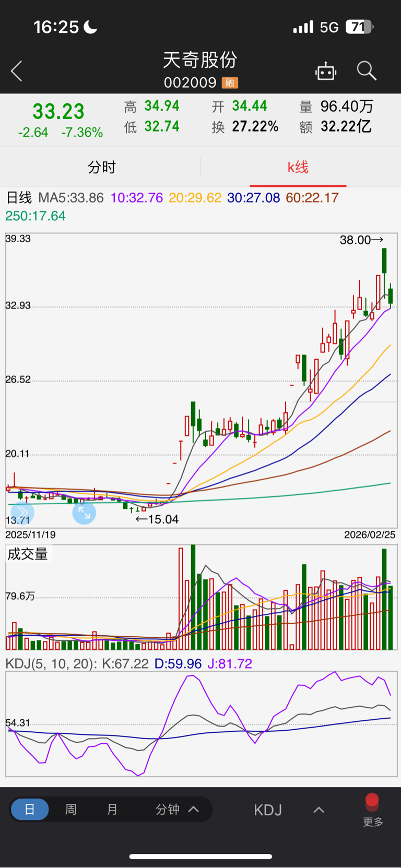Tap the amount value 32.22亿
The image size is (401, 868).
[x=346, y=126]
